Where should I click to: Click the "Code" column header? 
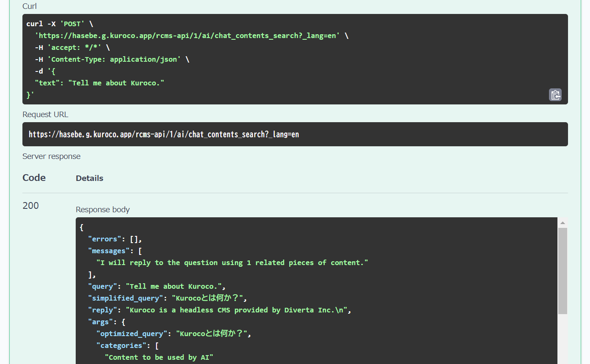coord(34,178)
